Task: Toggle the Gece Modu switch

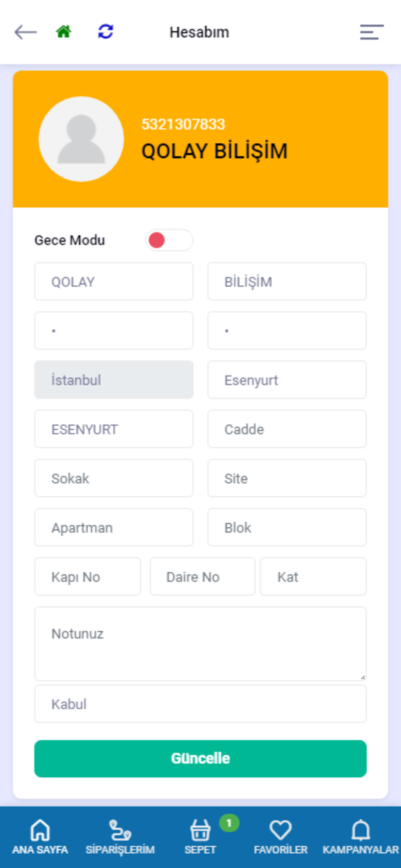Action: (x=169, y=240)
